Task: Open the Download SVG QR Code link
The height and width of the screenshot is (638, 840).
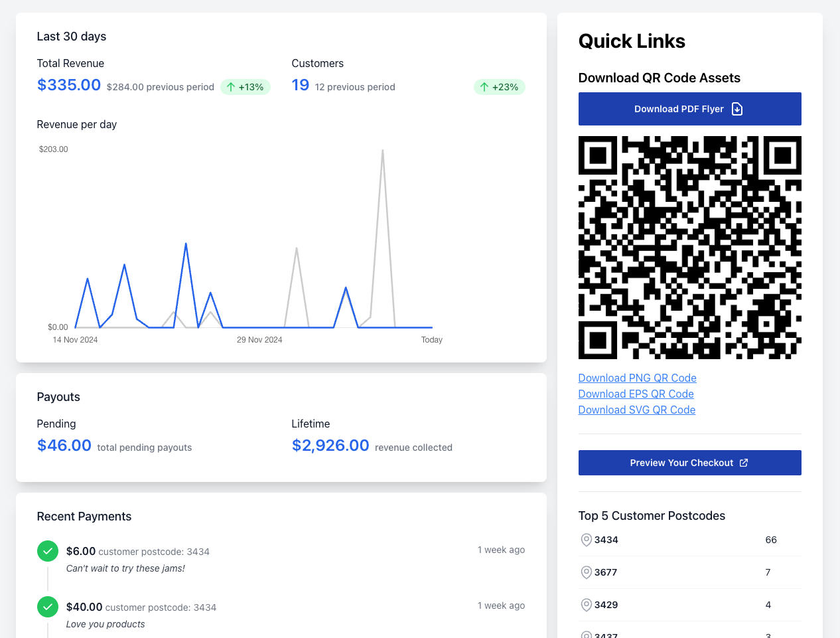Action: click(636, 410)
